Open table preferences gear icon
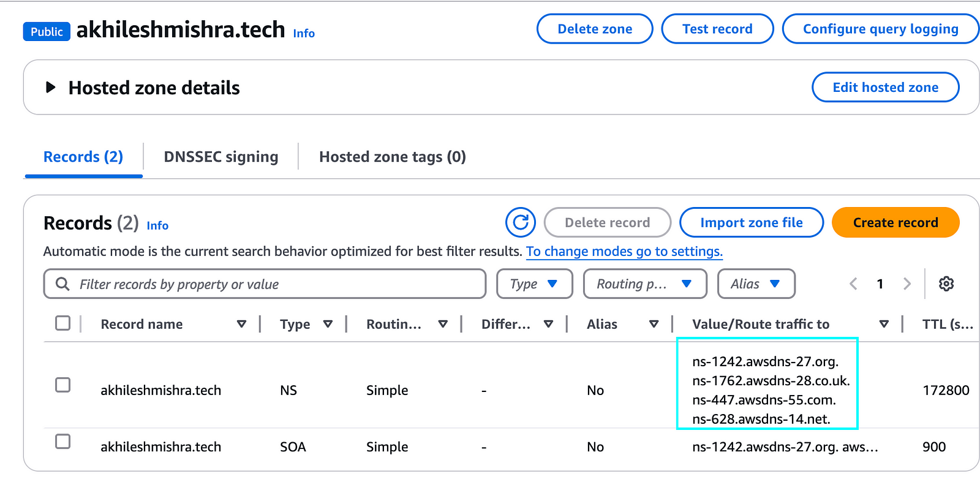 pyautogui.click(x=946, y=284)
